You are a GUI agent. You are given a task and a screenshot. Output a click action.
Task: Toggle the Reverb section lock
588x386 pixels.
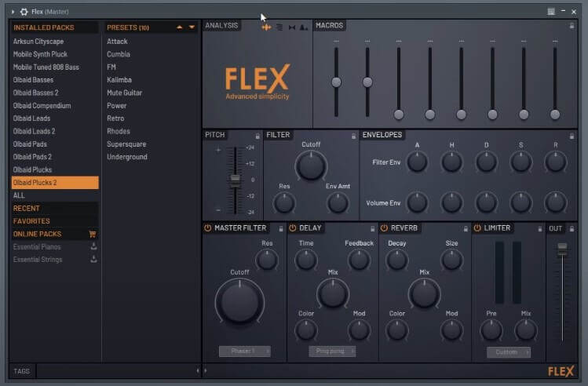tap(466, 228)
